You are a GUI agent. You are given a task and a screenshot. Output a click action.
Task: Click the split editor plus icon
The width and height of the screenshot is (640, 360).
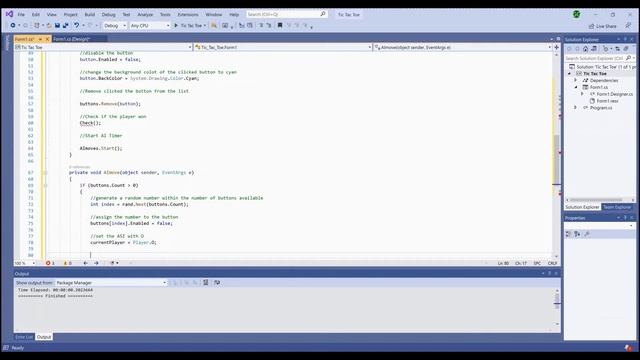556,47
